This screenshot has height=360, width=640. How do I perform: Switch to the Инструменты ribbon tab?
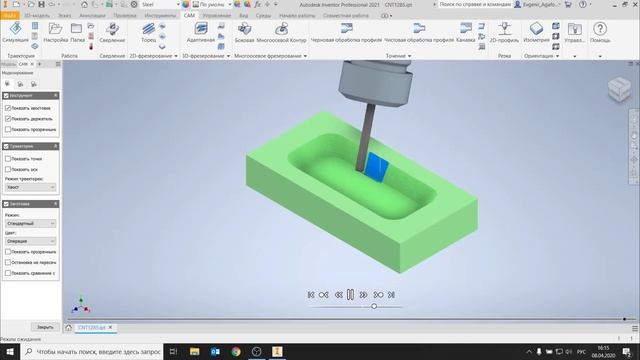click(160, 16)
